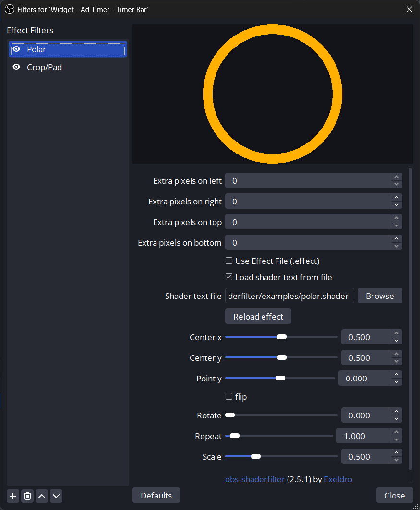Uncheck Load shader text from file
Screen dimensions: 420x510
[x=229, y=277]
